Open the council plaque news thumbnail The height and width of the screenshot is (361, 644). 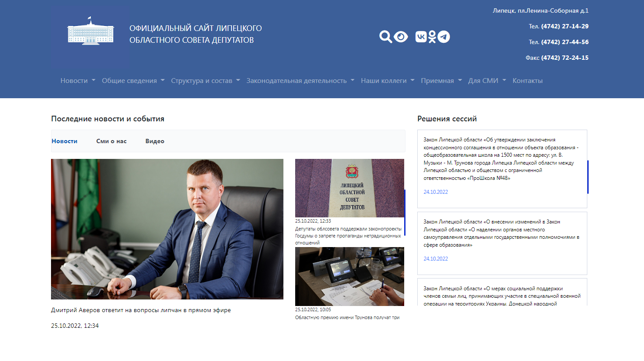point(350,188)
